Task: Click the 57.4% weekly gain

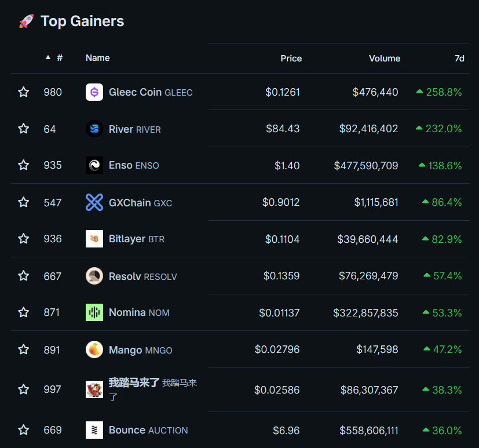Action: [x=443, y=276]
